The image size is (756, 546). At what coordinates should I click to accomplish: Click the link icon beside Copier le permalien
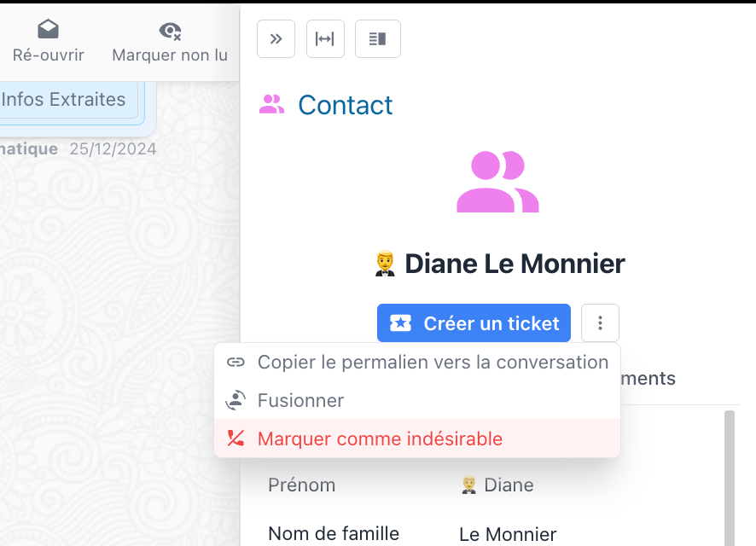coord(236,362)
